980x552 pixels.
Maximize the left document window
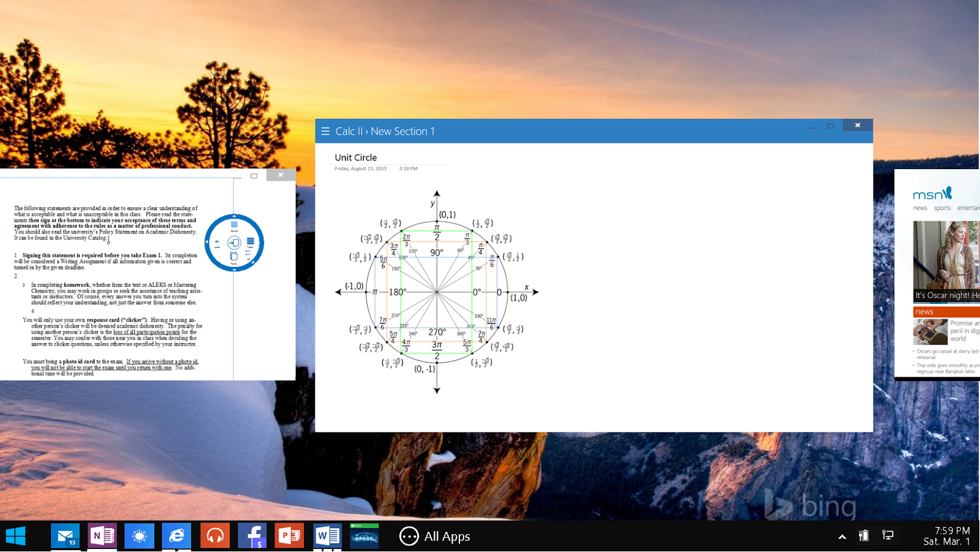pos(254,176)
